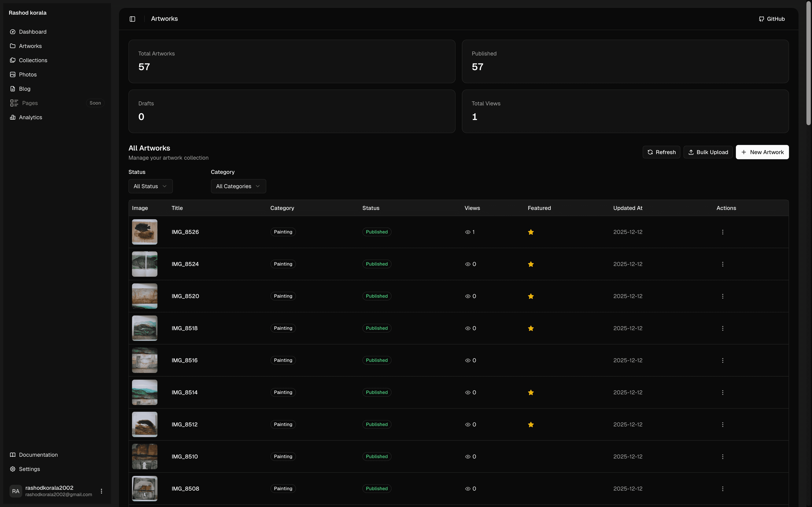Expand the All Status dropdown
This screenshot has width=812, height=507.
click(x=150, y=186)
